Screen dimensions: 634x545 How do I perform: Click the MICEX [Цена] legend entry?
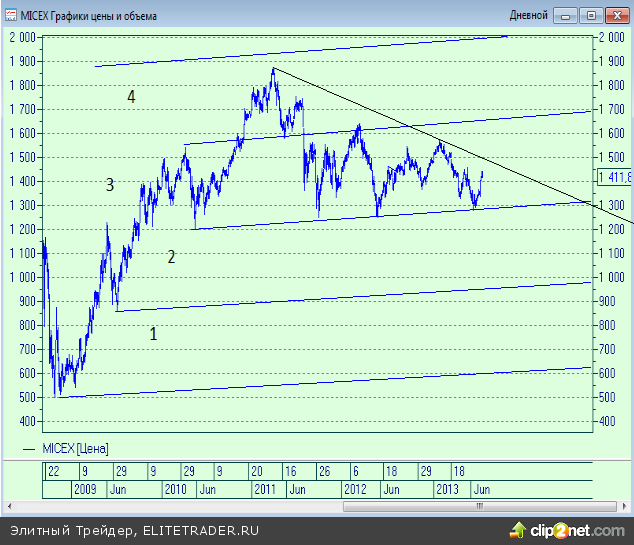pyautogui.click(x=76, y=448)
